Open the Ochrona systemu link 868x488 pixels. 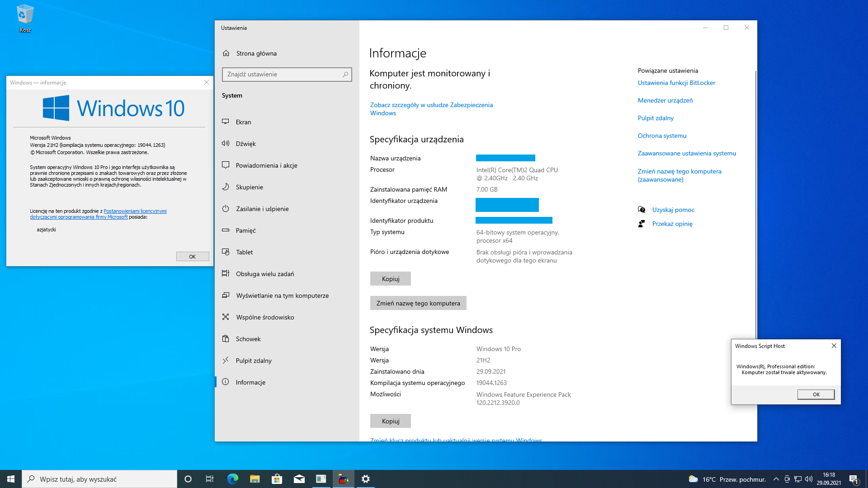pos(662,136)
